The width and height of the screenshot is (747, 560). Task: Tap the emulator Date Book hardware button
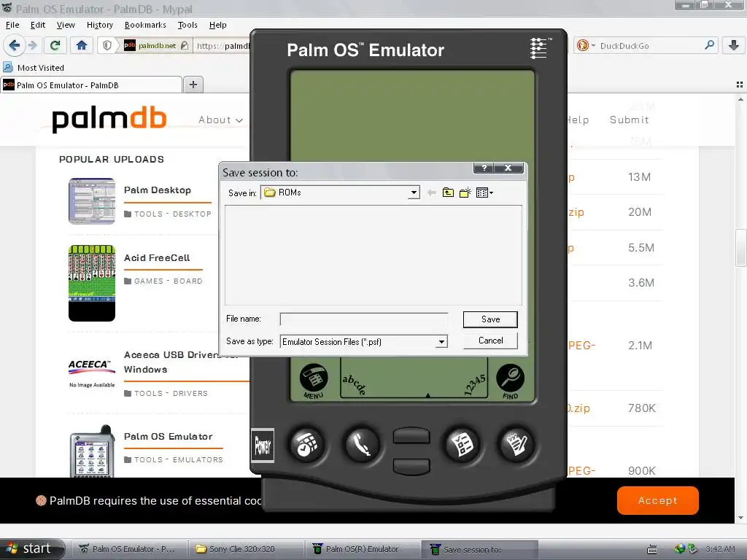pos(307,444)
